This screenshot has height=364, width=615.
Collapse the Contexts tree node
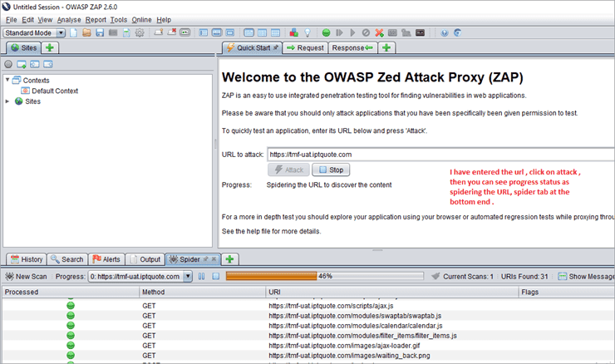point(8,80)
